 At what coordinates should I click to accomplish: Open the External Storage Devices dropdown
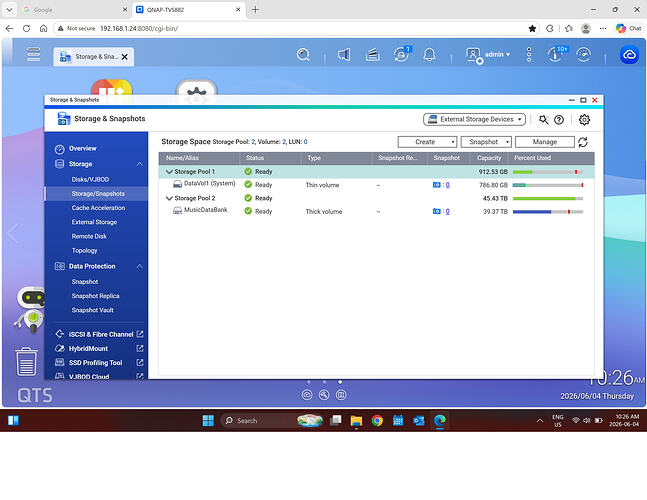click(474, 119)
